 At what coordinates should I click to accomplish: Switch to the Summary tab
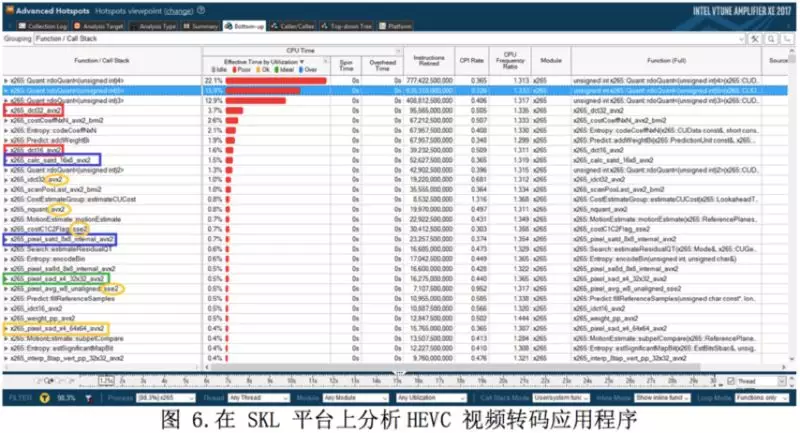tap(201, 26)
